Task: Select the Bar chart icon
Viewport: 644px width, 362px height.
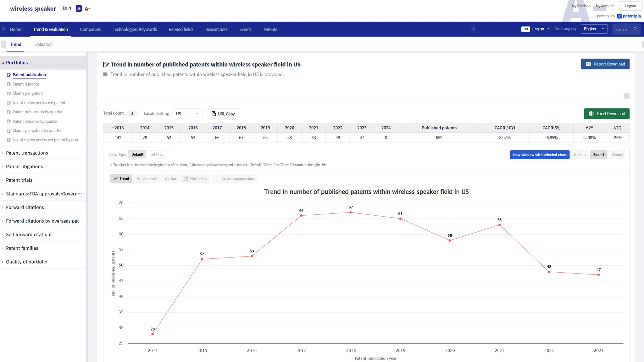Action: coord(167,178)
